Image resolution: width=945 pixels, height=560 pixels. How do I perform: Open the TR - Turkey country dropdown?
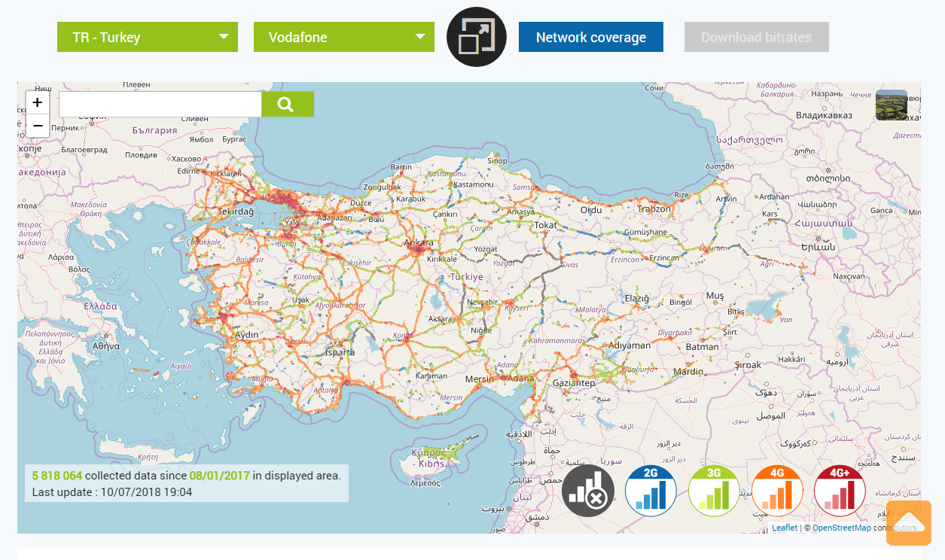tap(148, 37)
